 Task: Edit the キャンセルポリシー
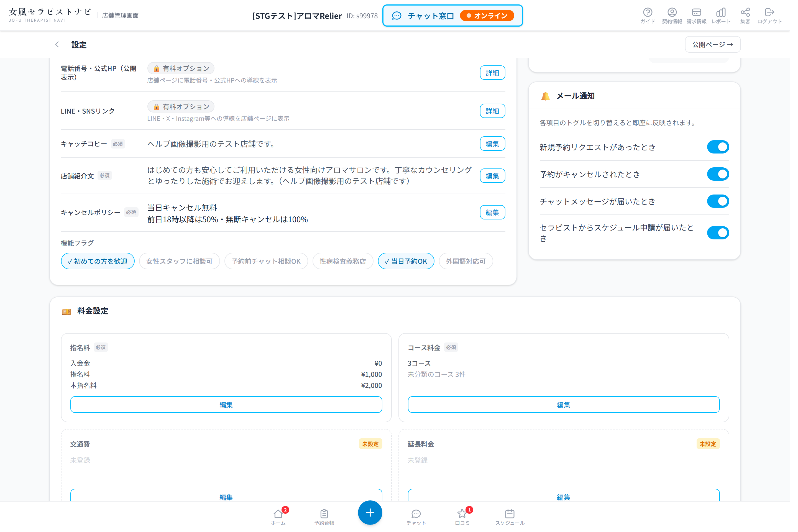[497, 214]
